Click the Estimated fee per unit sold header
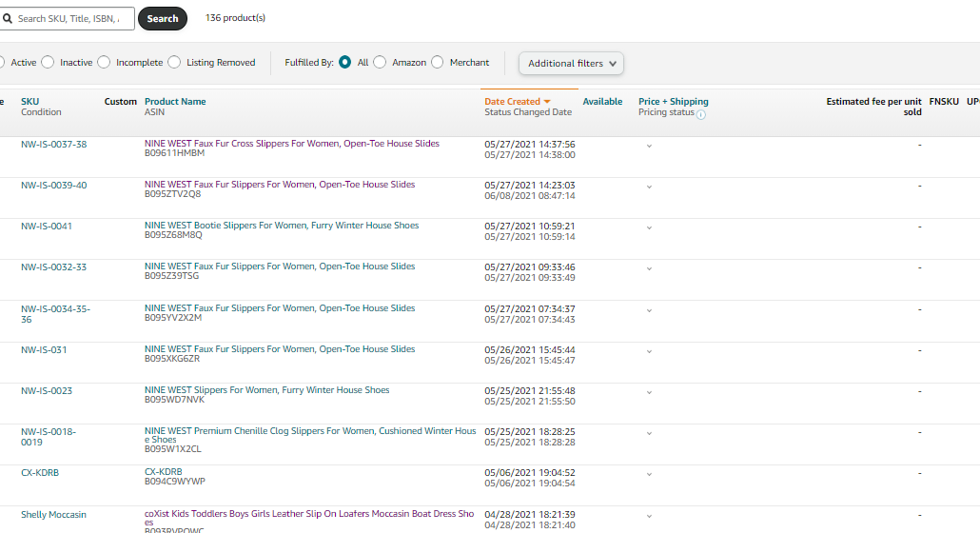The width and height of the screenshot is (980, 533). (873, 107)
